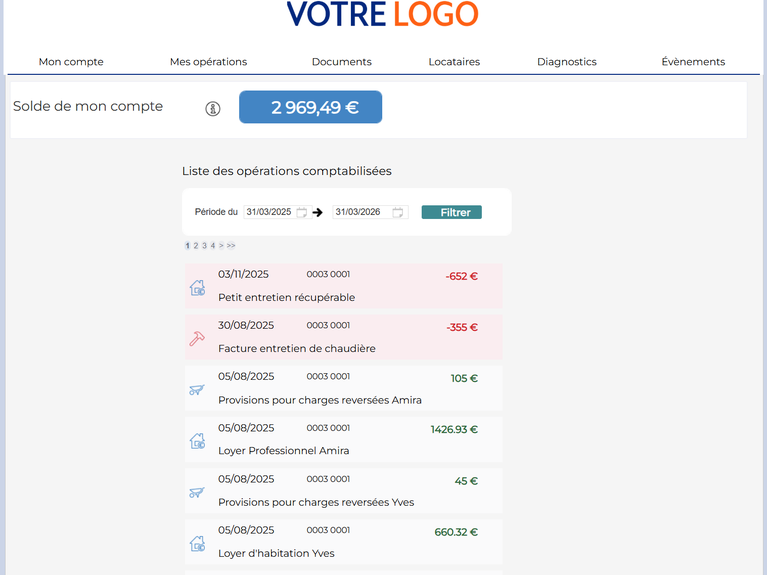Image resolution: width=767 pixels, height=575 pixels.
Task: Click the 105 € amount
Action: pos(464,378)
